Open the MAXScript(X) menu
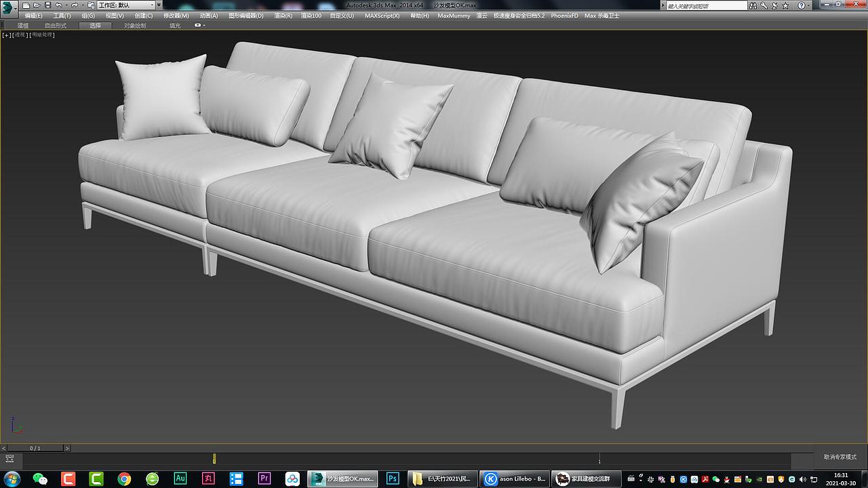This screenshot has height=488, width=868. [382, 16]
